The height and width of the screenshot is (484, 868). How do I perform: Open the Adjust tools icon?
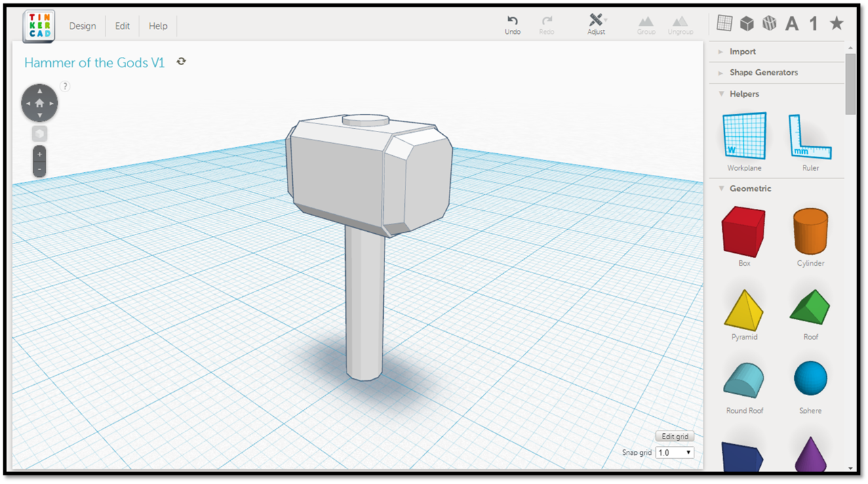(596, 20)
